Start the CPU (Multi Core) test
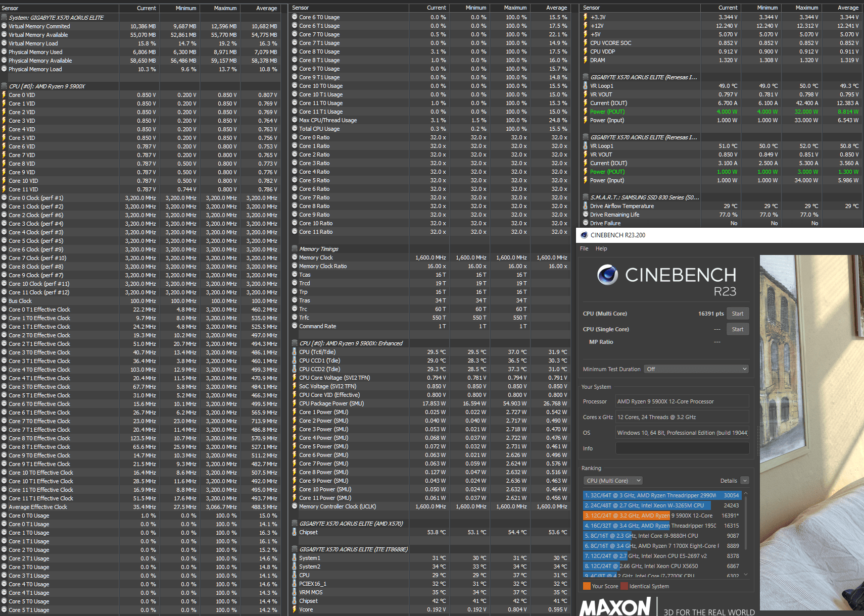 coord(738,314)
